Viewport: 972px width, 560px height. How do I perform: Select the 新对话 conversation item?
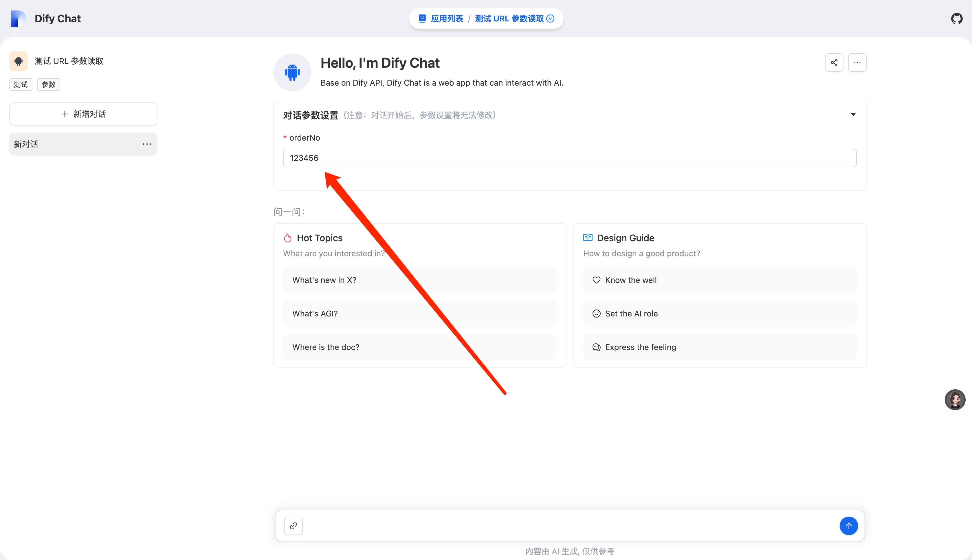pos(73,144)
